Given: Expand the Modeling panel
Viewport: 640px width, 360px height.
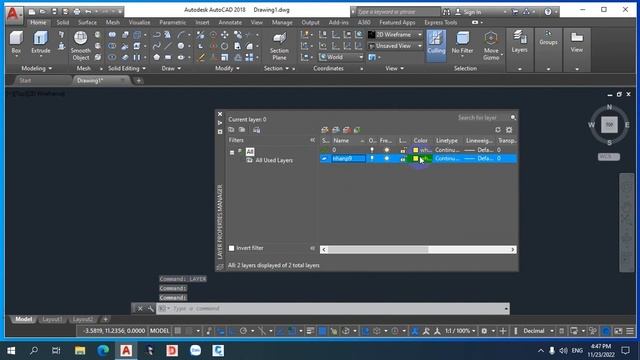Looking at the screenshot, I should click(x=37, y=69).
